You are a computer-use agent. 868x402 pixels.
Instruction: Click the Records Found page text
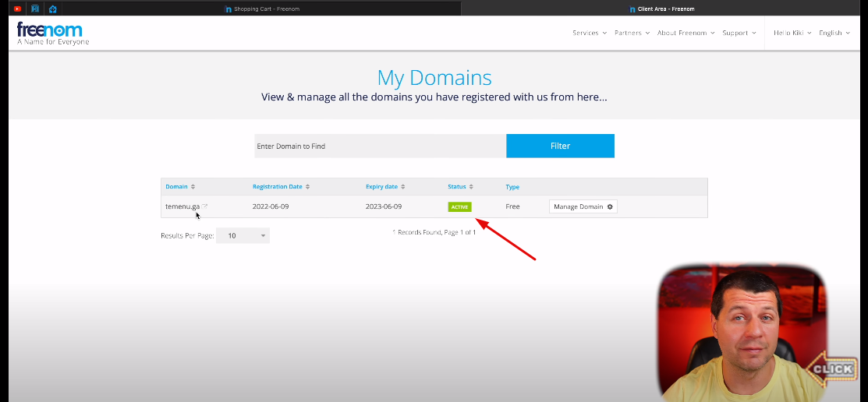[x=434, y=232]
